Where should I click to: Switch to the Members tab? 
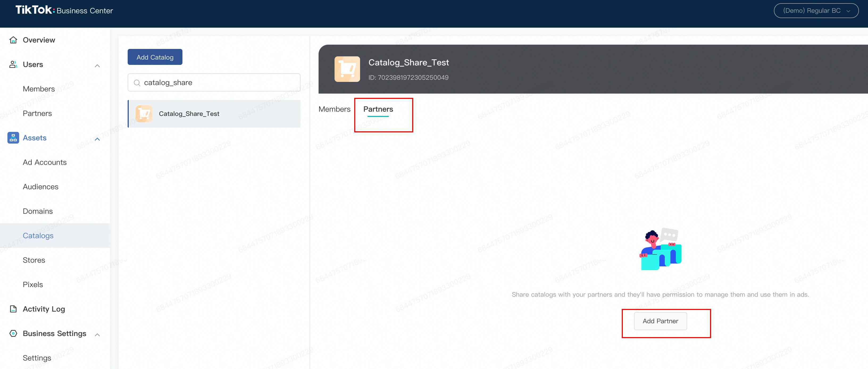click(334, 109)
